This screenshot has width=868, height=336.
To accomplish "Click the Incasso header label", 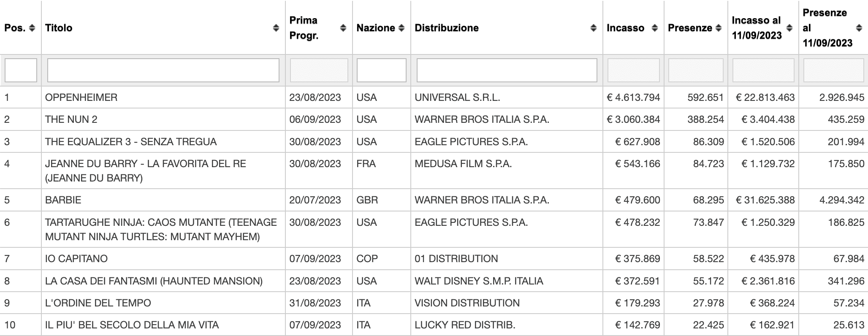I will click(x=626, y=28).
